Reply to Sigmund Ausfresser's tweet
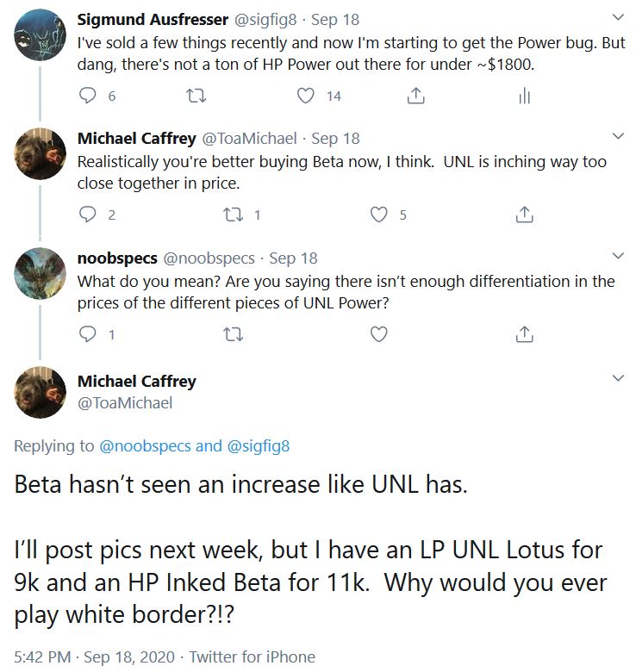The height and width of the screenshot is (672, 636). (x=88, y=96)
